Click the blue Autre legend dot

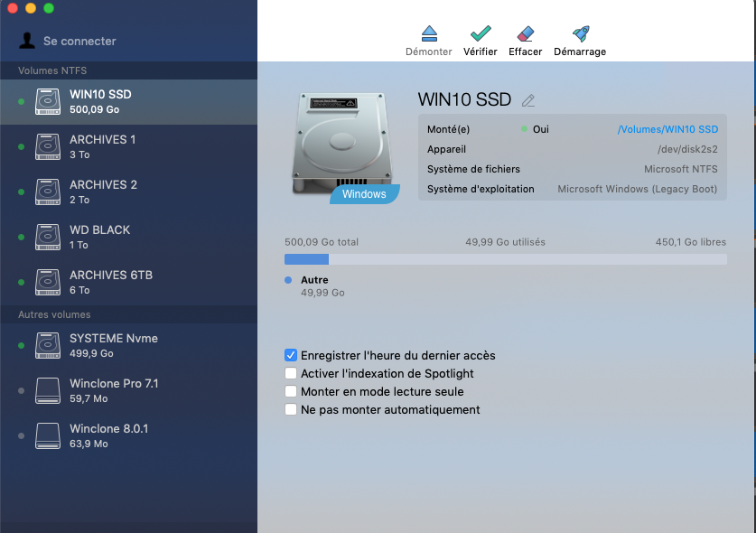(x=288, y=280)
